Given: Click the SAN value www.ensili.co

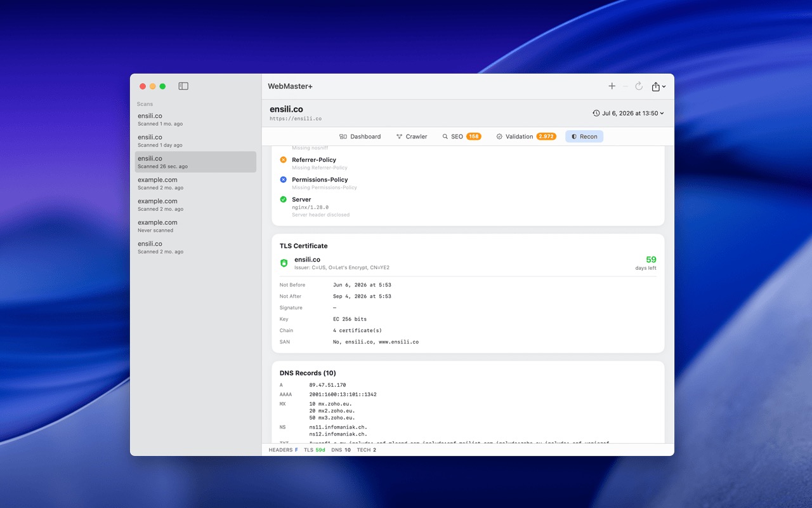Looking at the screenshot, I should (376, 342).
